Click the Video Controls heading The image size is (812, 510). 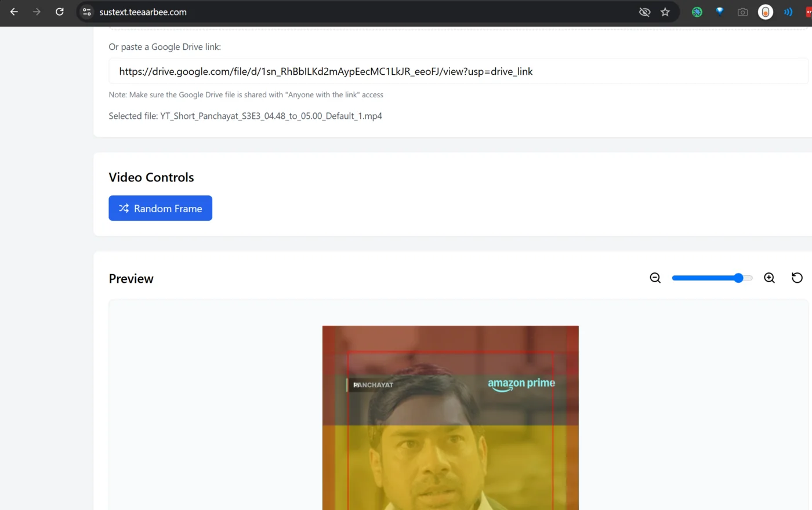(151, 177)
